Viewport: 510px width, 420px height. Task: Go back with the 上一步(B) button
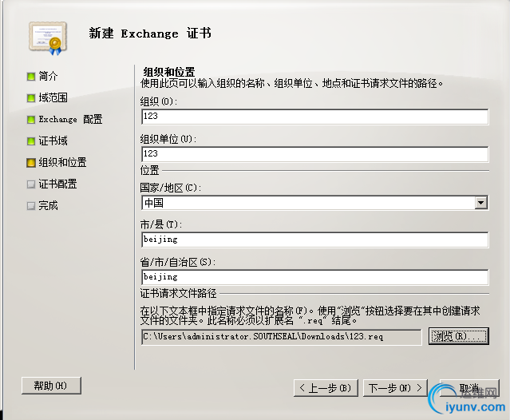click(x=326, y=388)
